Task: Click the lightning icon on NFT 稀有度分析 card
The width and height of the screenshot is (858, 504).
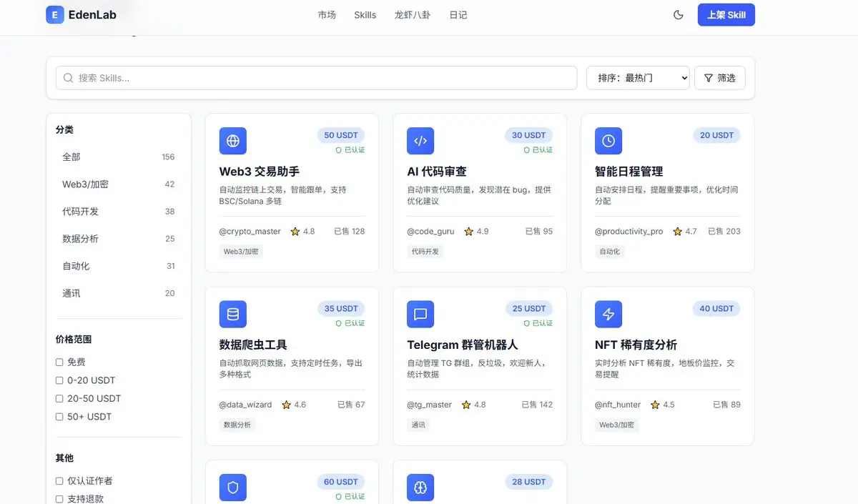Action: point(608,314)
